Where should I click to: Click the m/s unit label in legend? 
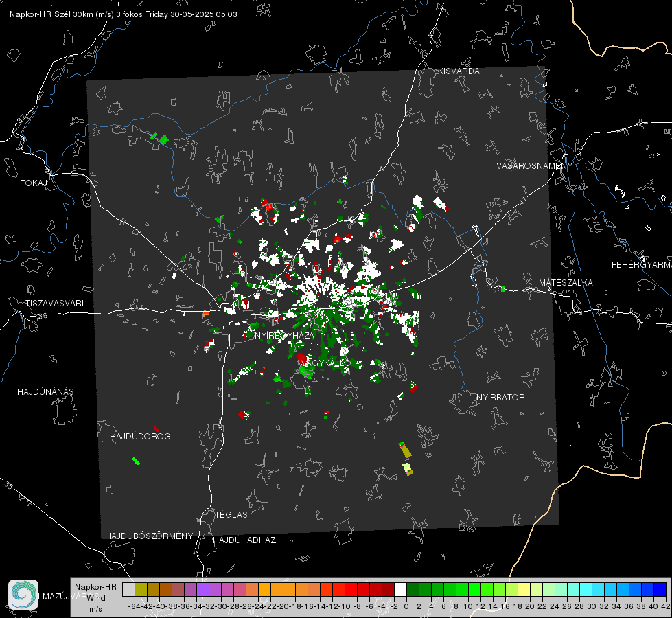(x=95, y=609)
